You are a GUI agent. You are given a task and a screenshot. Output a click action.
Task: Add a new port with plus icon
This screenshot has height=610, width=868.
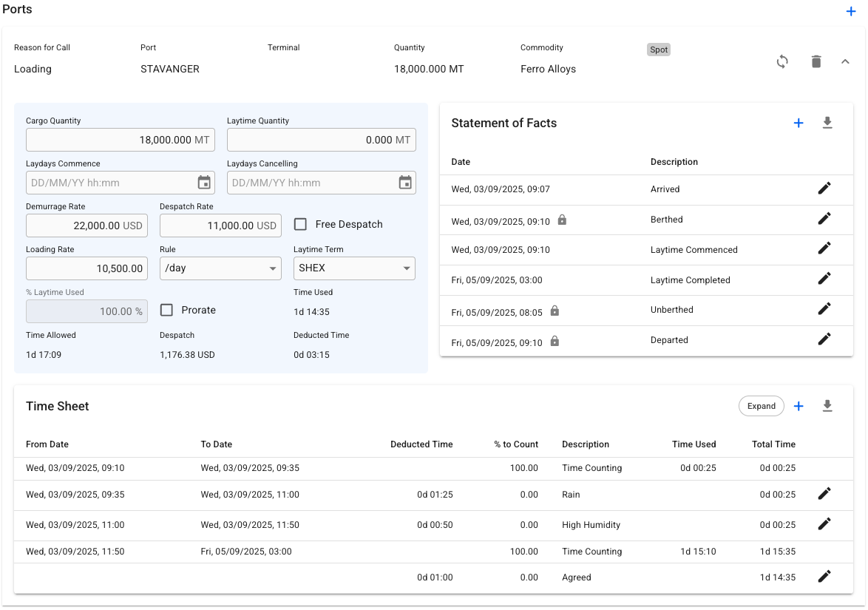[x=851, y=11]
